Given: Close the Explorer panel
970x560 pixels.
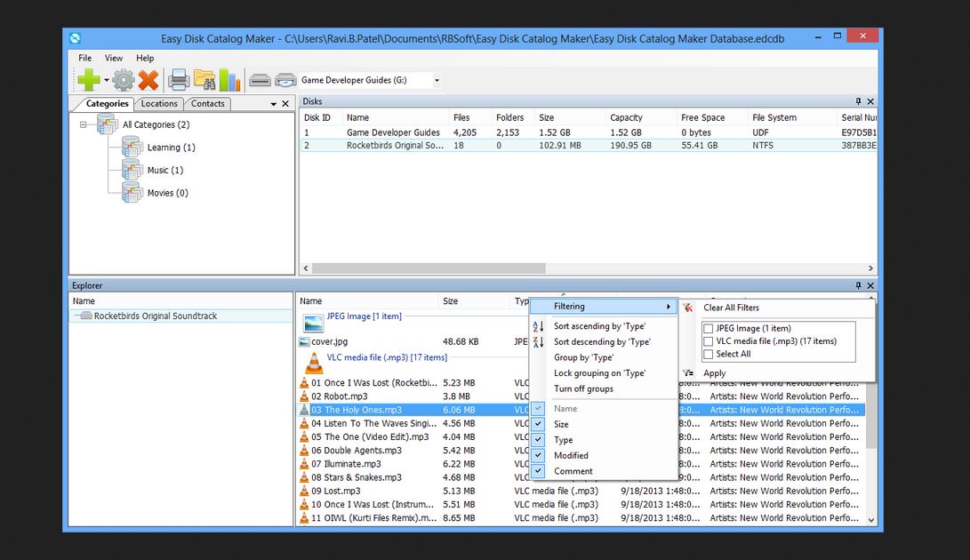Looking at the screenshot, I should point(870,285).
